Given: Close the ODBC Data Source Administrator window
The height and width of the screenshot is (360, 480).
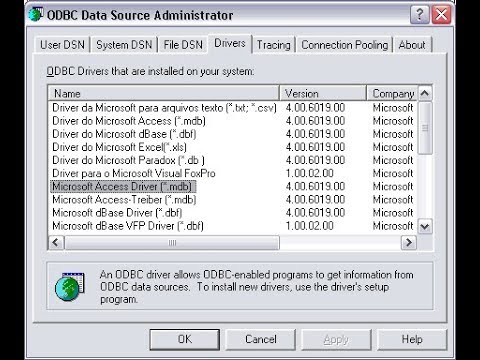Looking at the screenshot, I should [x=441, y=15].
